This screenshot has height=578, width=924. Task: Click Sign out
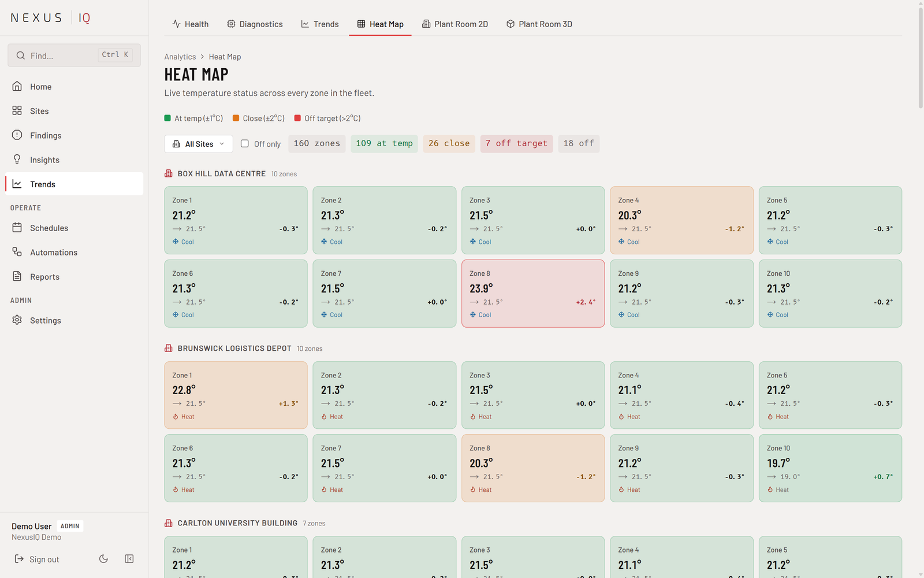point(37,559)
